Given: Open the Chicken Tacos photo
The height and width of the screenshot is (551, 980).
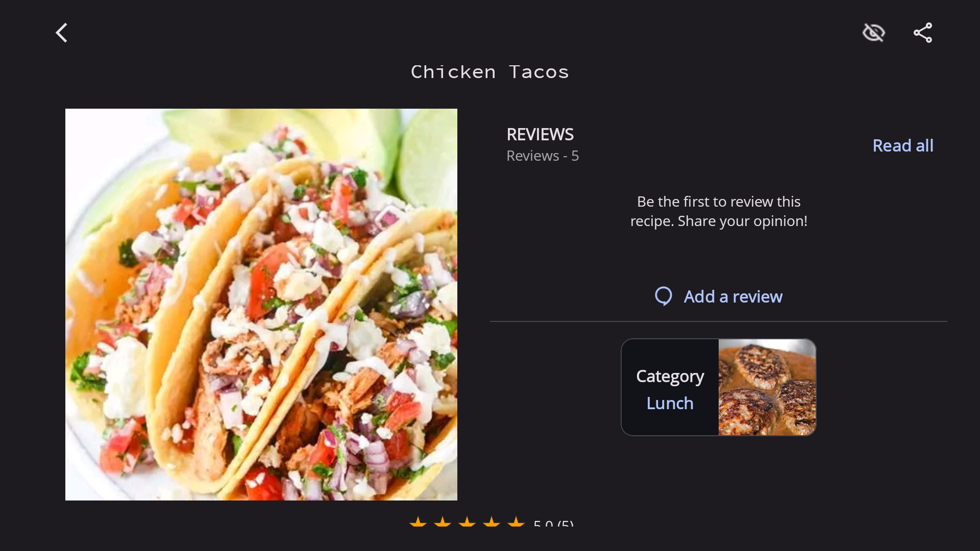Looking at the screenshot, I should point(261,304).
